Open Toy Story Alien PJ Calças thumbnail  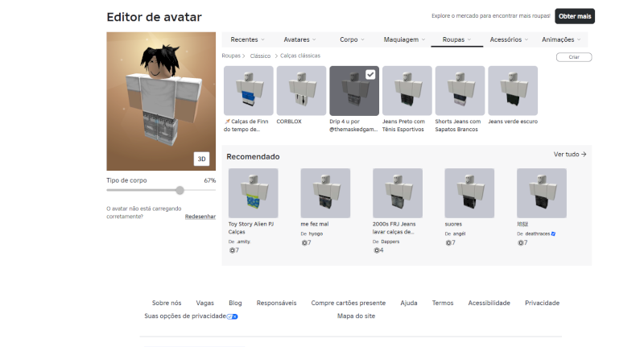(254, 193)
